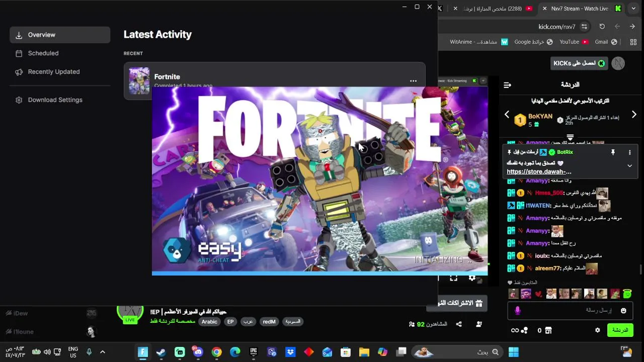The width and height of the screenshot is (644, 362).
Task: Open the Scheduled section in launcher sidebar
Action: pos(60,53)
